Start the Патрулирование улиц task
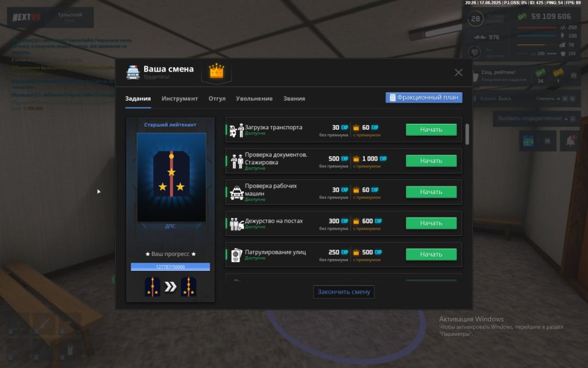The height and width of the screenshot is (368, 588). pyautogui.click(x=431, y=254)
